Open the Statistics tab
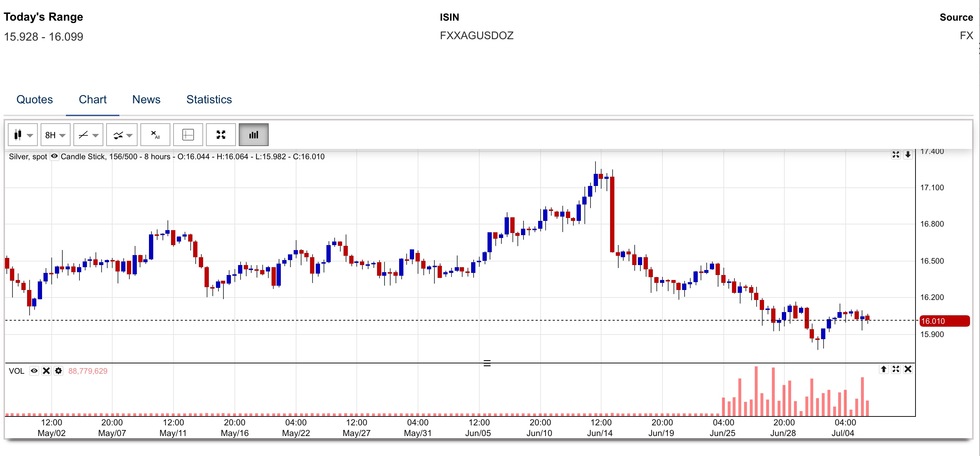This screenshot has height=456, width=980. [209, 99]
